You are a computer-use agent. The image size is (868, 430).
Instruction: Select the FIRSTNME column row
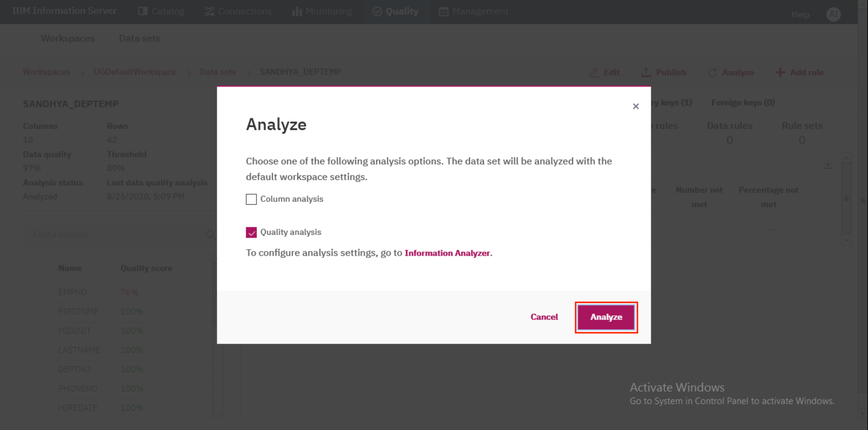point(118,311)
